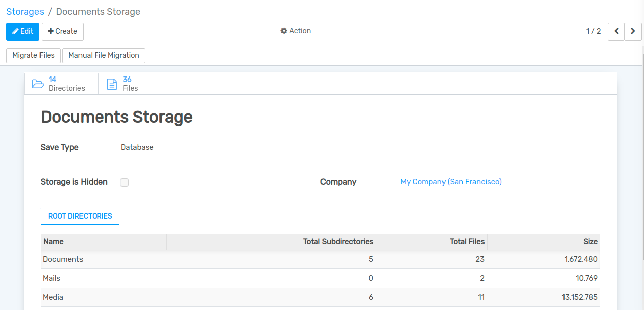Open the Documents directory row
This screenshot has height=310, width=644.
(63, 259)
